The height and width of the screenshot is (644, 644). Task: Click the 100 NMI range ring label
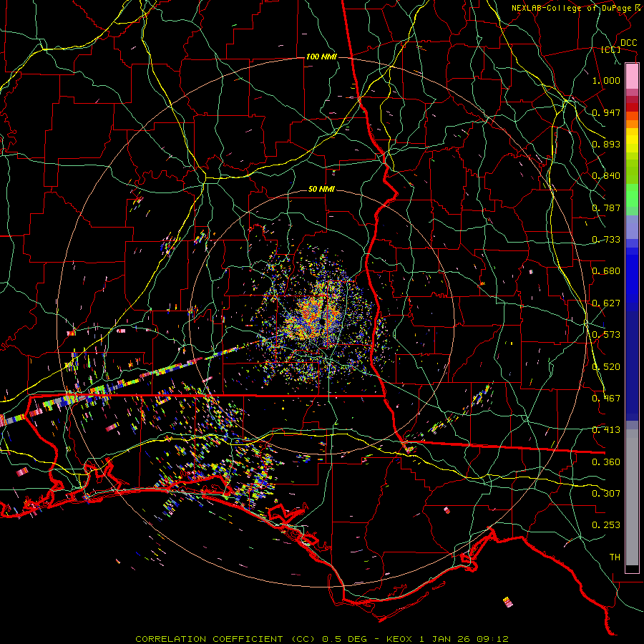pyautogui.click(x=321, y=57)
